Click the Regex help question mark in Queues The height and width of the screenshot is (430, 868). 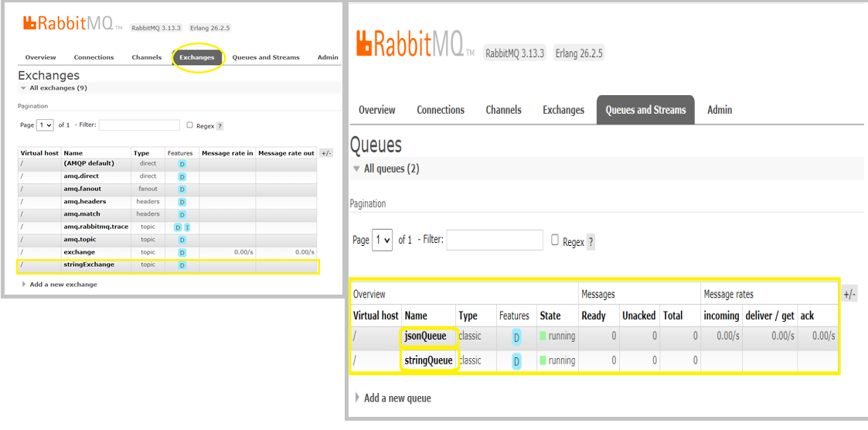pyautogui.click(x=591, y=241)
